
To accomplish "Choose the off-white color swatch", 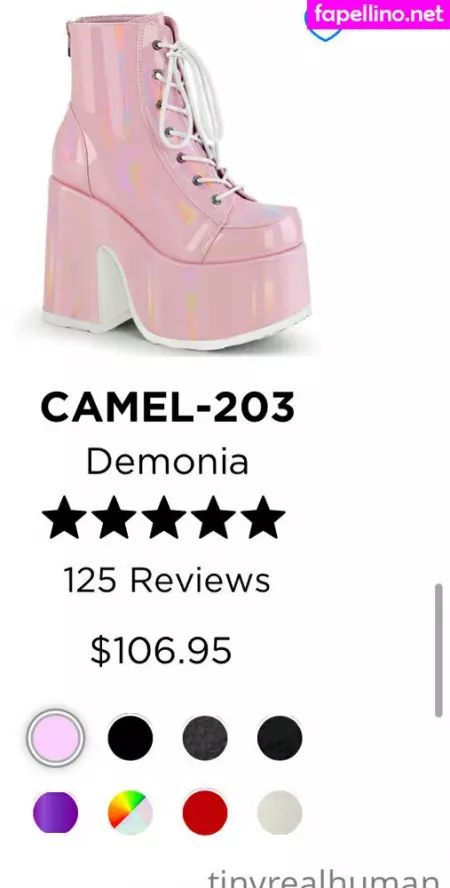I will point(280,813).
